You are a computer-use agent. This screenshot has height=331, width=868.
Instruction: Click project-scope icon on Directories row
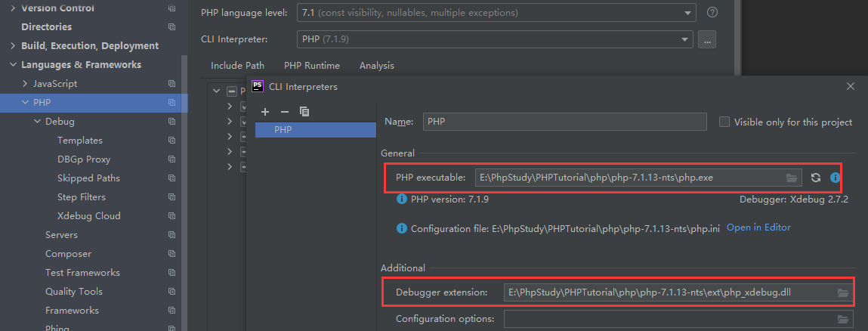[x=172, y=27]
